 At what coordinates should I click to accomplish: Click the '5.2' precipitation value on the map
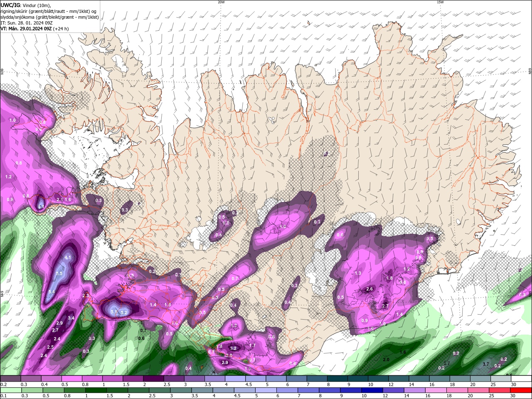coord(124,312)
